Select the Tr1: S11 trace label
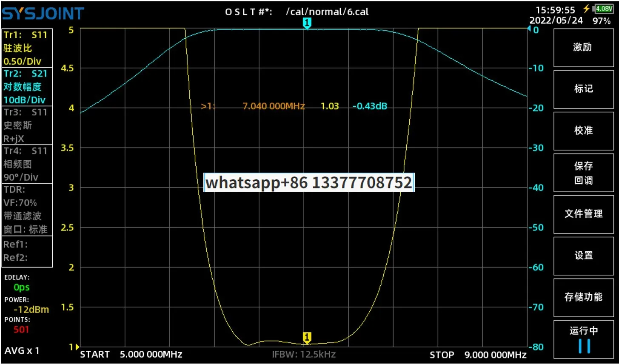619x364 pixels. 26,35
